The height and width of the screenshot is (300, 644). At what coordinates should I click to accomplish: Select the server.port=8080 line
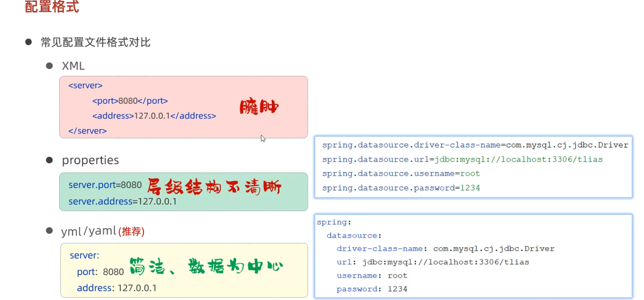pos(105,185)
